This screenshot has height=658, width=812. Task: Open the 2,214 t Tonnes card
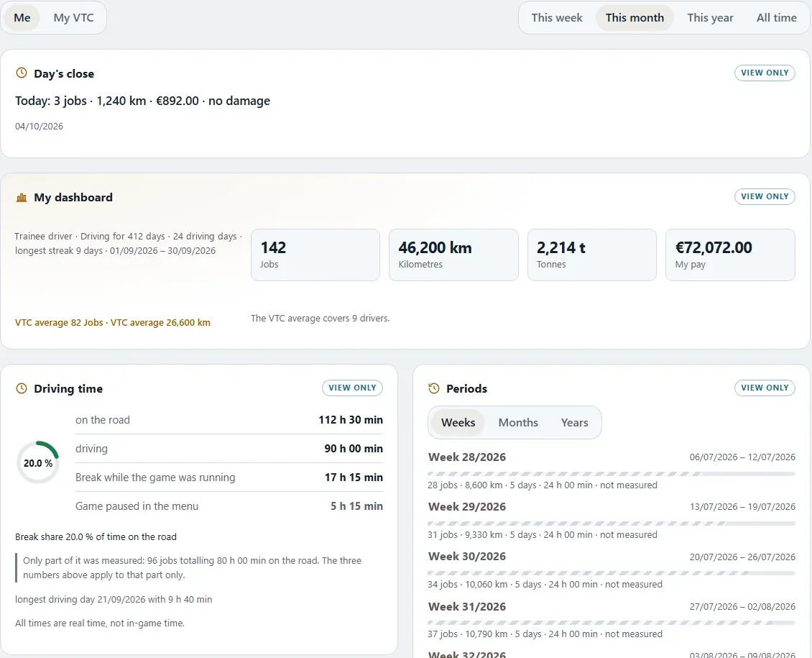592,255
